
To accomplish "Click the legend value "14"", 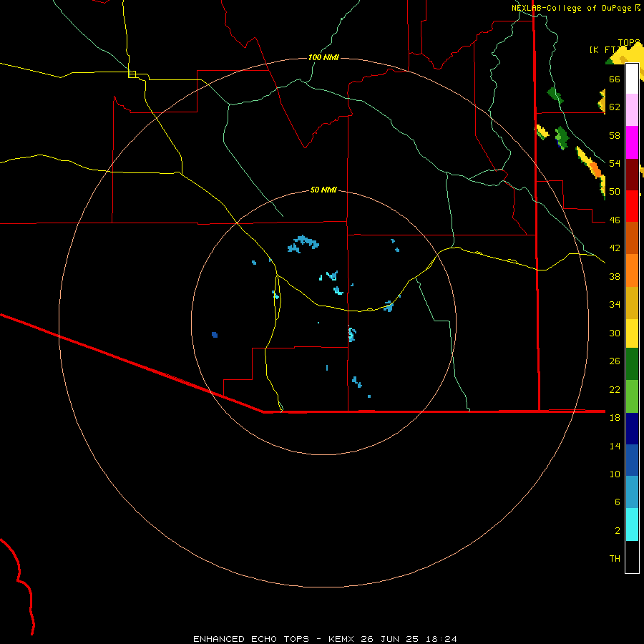I will click(615, 446).
